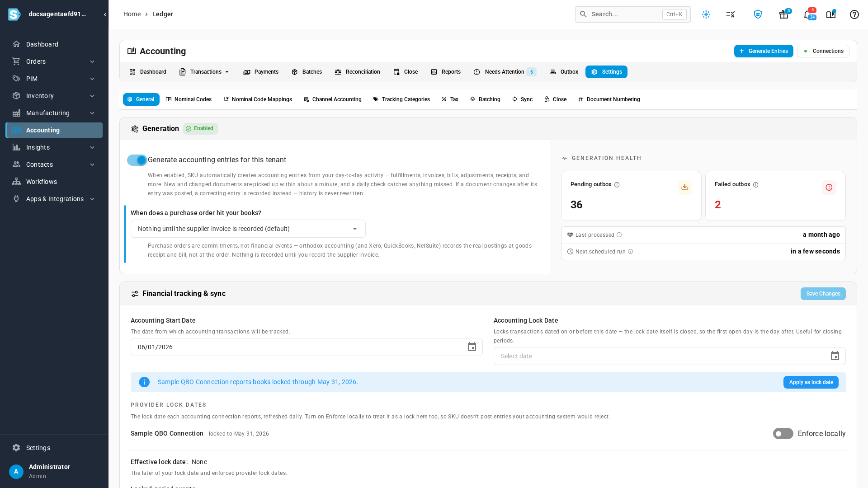This screenshot has height=488, width=868.
Task: Open Accounting Start Date calendar icon
Action: coord(472,347)
